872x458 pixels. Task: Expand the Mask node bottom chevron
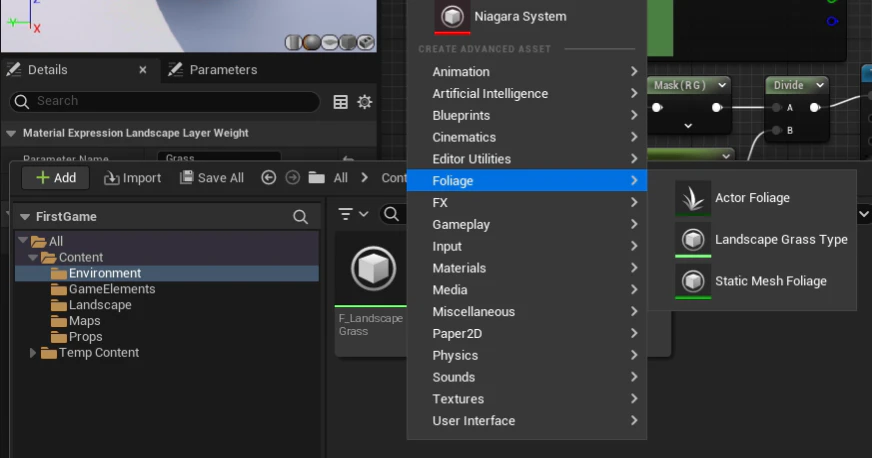click(x=688, y=126)
